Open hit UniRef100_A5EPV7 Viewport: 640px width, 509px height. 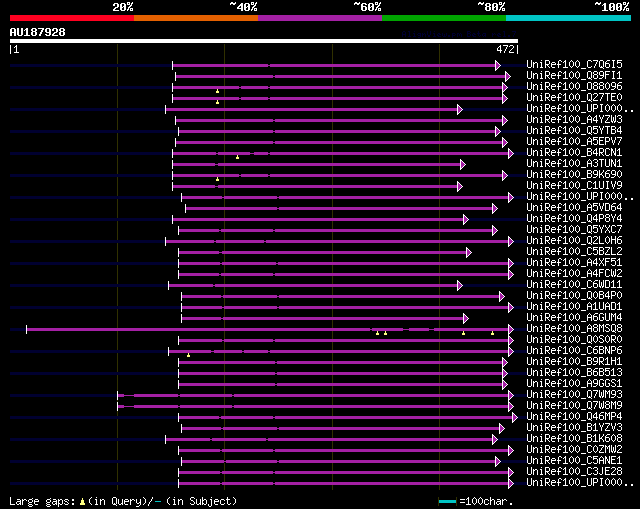click(x=574, y=141)
